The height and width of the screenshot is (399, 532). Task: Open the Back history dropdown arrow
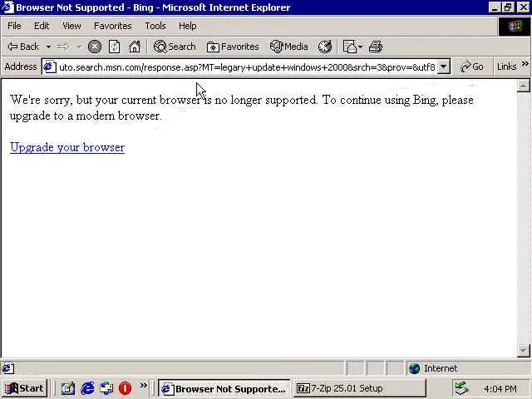pyautogui.click(x=48, y=47)
